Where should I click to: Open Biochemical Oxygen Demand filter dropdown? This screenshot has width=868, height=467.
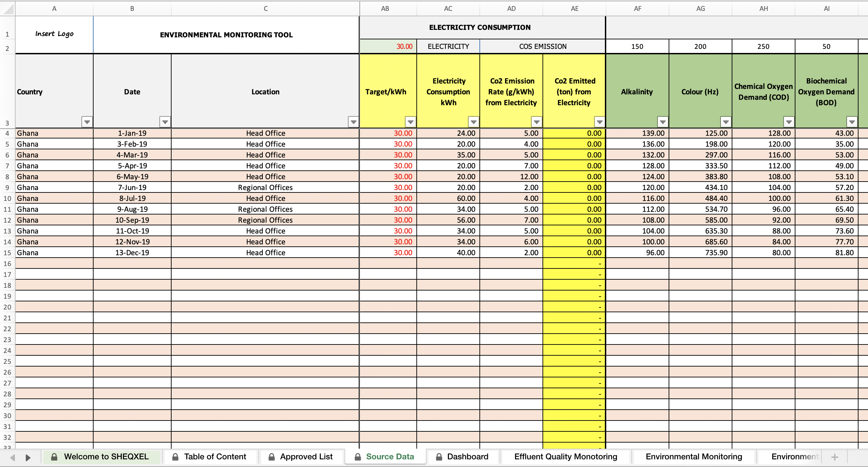click(852, 122)
